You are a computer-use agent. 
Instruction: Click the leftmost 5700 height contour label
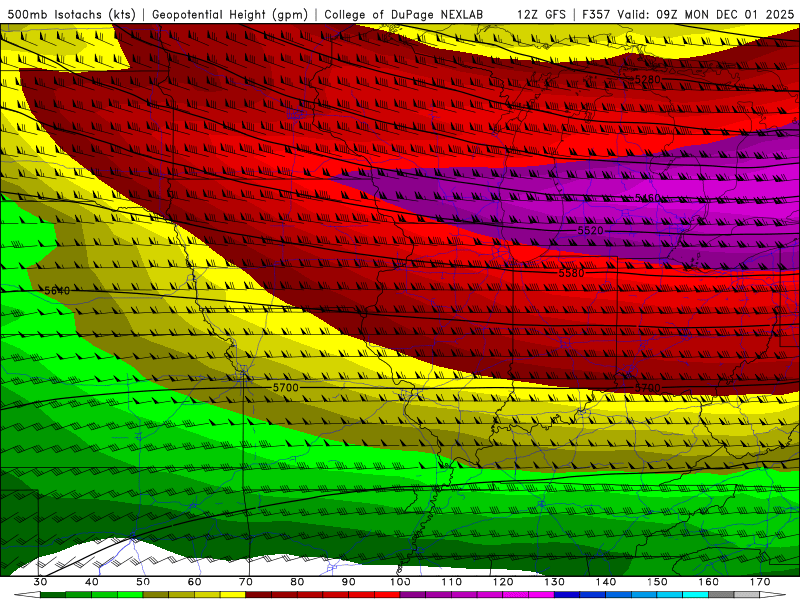(285, 388)
